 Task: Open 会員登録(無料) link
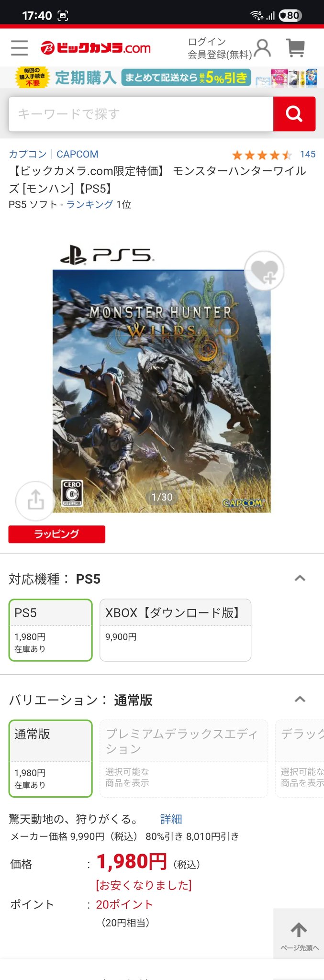click(220, 55)
